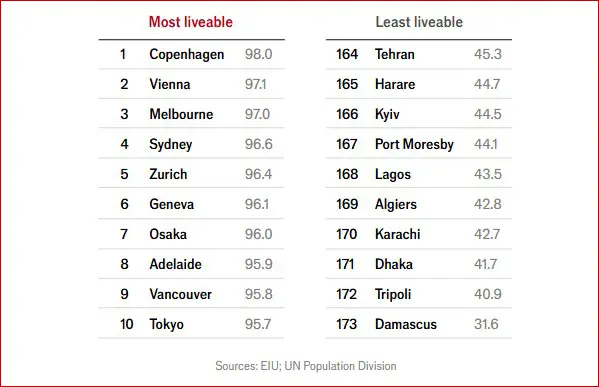Select the Copenhagen row
Image resolution: width=599 pixels, height=387 pixels.
[191, 54]
